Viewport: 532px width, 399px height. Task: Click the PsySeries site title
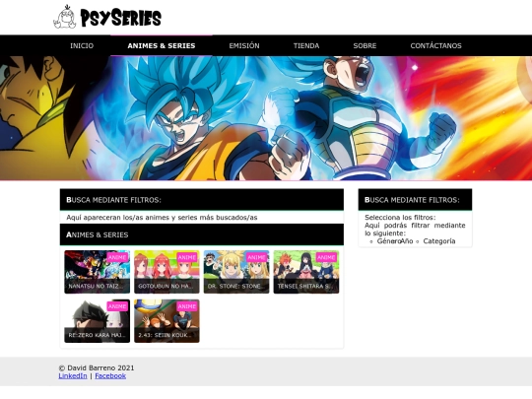point(120,18)
